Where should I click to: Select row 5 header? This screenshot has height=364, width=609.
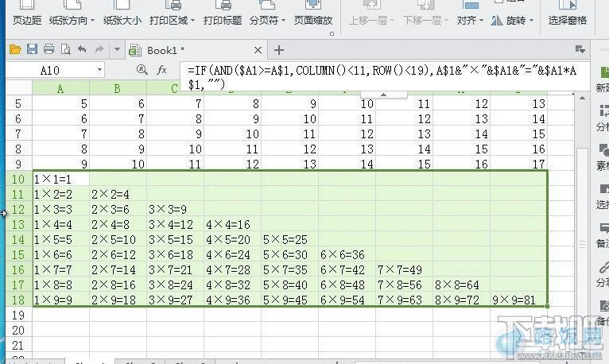[18, 104]
